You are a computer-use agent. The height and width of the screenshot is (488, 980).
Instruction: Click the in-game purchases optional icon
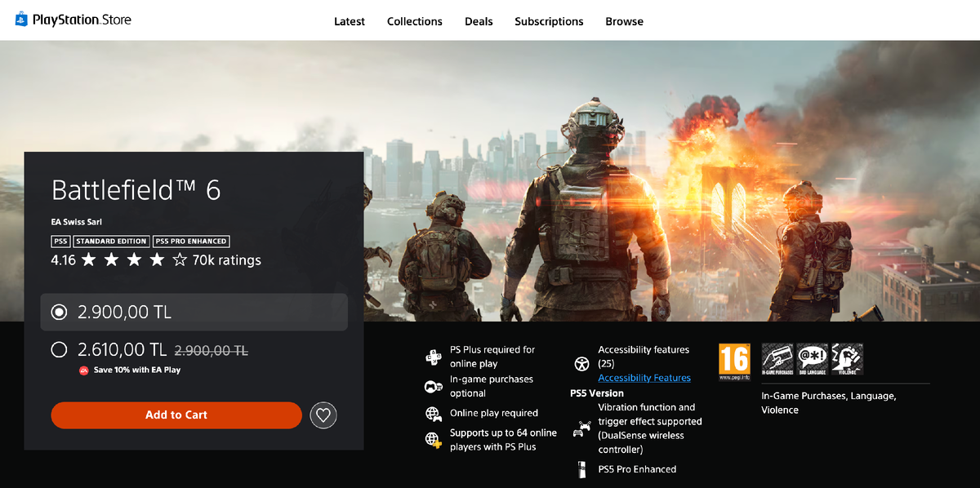433,387
